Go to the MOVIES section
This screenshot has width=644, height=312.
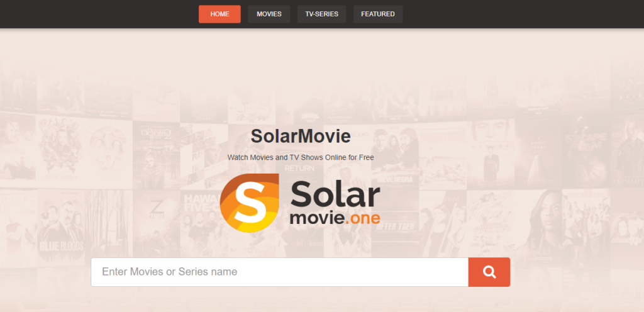click(269, 14)
